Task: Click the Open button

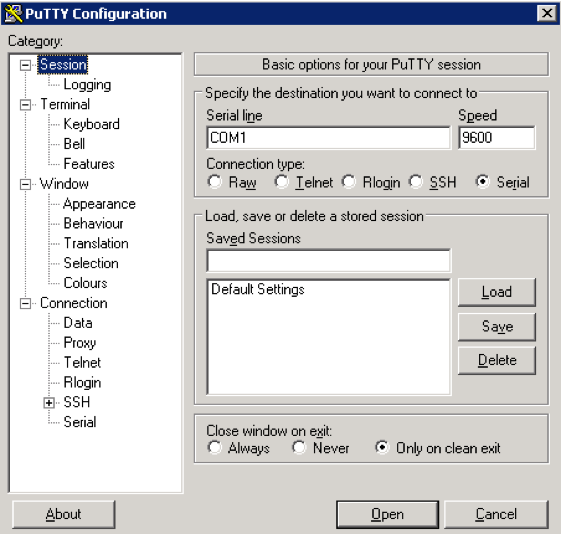Action: (387, 514)
